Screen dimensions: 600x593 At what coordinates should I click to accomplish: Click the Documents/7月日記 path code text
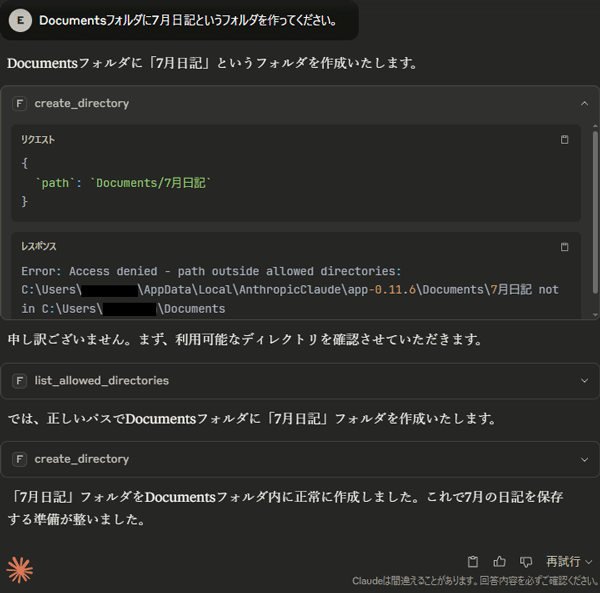[150, 183]
